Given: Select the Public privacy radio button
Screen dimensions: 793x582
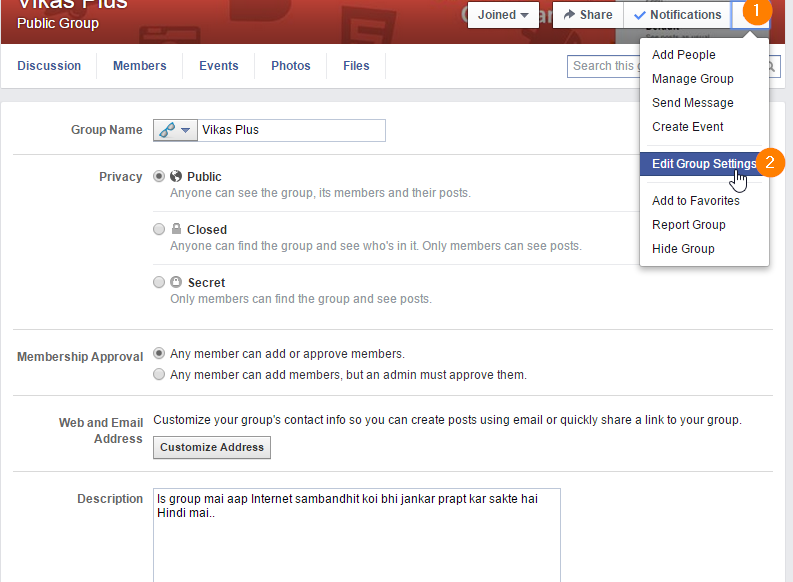Looking at the screenshot, I should [x=159, y=176].
